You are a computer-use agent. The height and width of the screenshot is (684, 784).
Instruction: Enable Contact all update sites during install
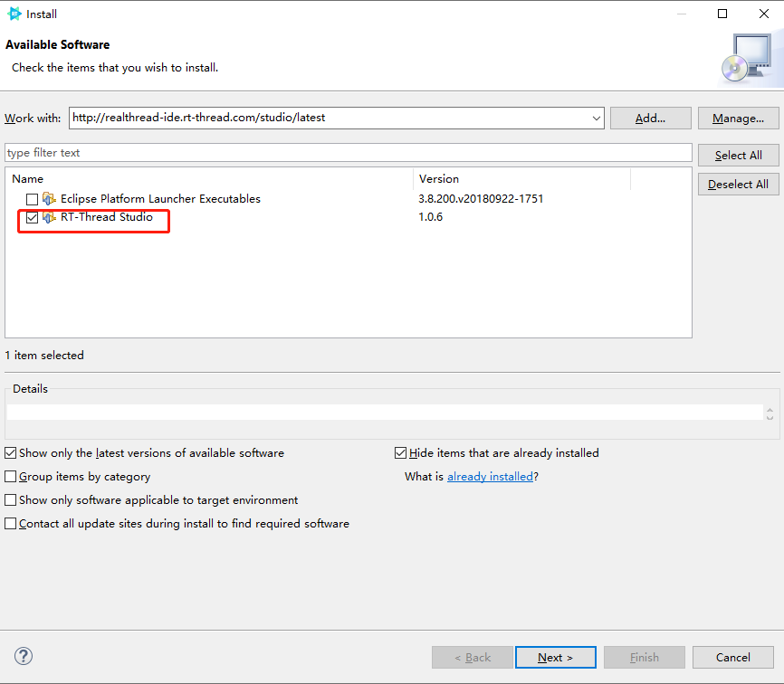pyautogui.click(x=11, y=524)
